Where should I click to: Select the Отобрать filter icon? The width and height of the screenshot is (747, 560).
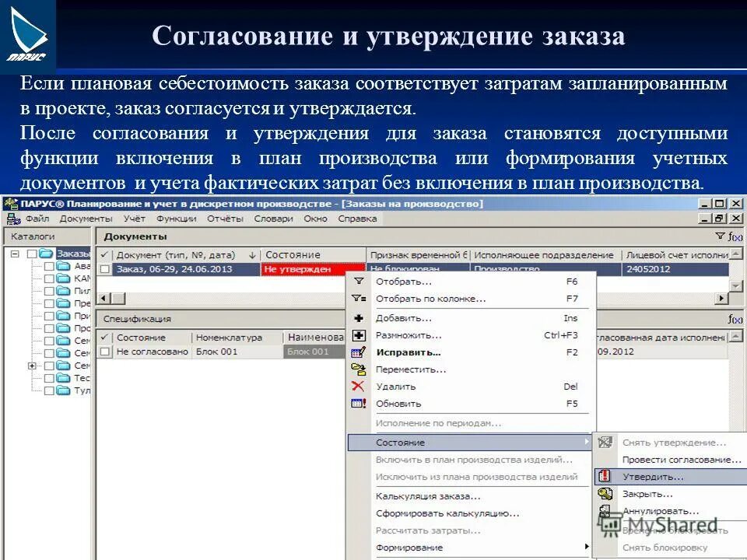[359, 280]
